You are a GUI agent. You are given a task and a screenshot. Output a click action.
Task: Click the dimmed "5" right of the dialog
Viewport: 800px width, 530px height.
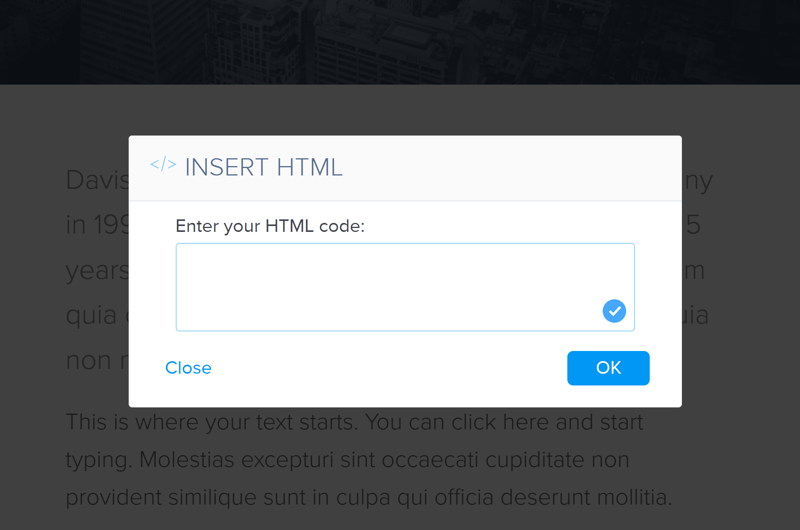[692, 225]
